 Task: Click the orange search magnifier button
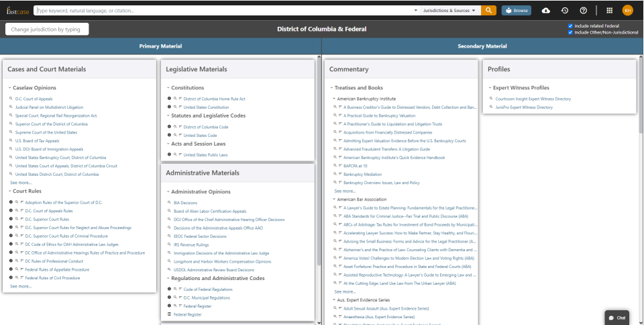[488, 10]
